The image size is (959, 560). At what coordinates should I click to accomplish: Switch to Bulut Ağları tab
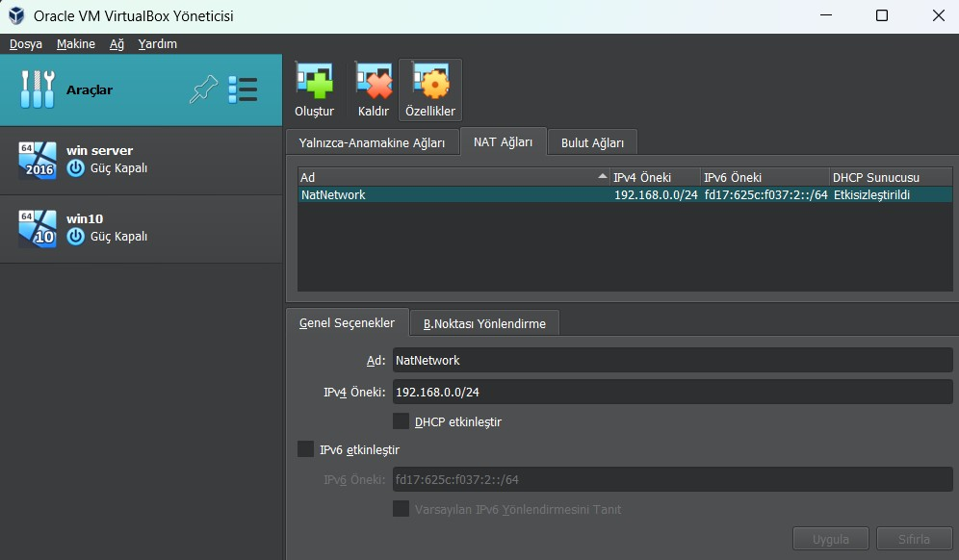(593, 142)
